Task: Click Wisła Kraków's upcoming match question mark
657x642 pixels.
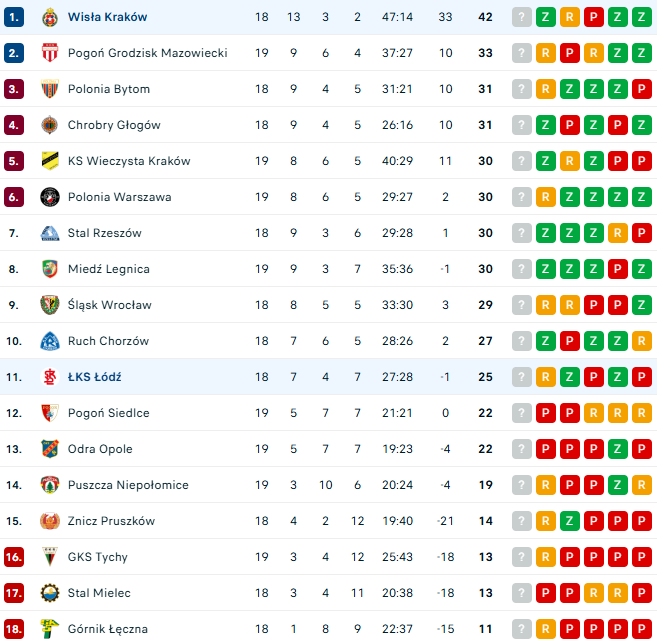Action: pos(522,17)
